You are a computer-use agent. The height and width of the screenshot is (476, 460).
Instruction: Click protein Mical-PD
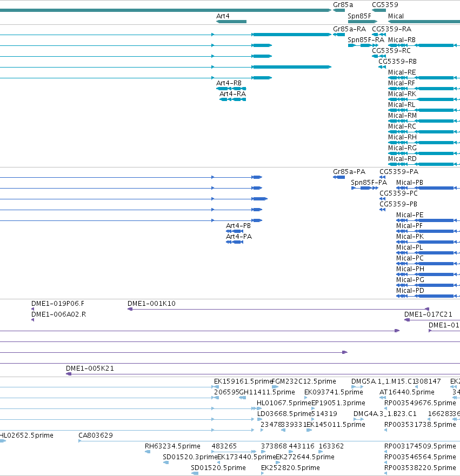coord(428,296)
